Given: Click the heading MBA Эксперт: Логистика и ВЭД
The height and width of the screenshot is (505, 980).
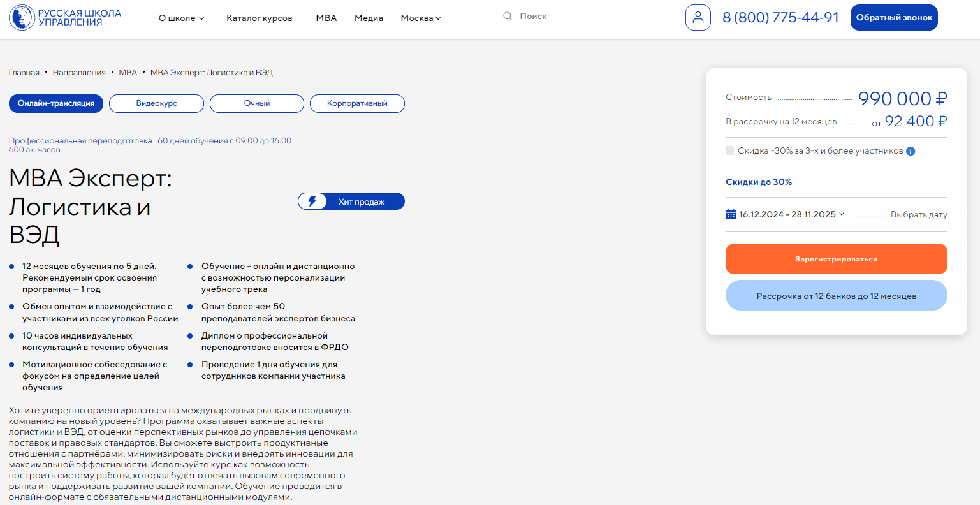Looking at the screenshot, I should [91, 206].
